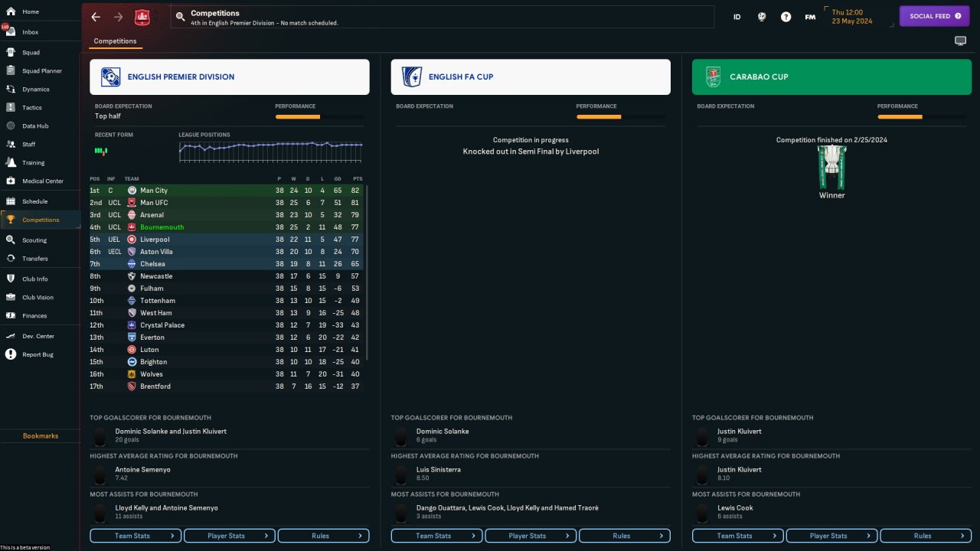Open the Inbox from the sidebar
Screen dimensions: 980x551
pyautogui.click(x=31, y=32)
